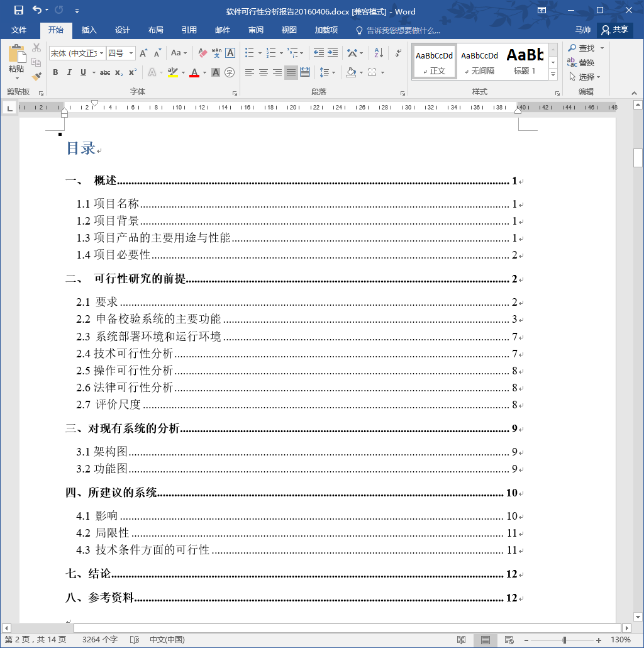
Task: Open the Select dropdown in Editing
Action: pyautogui.click(x=584, y=77)
